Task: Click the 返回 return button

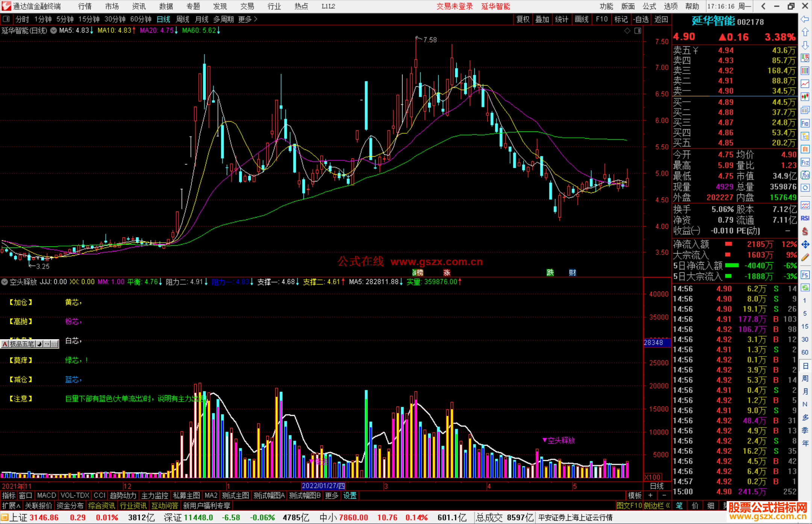Action: (661, 19)
